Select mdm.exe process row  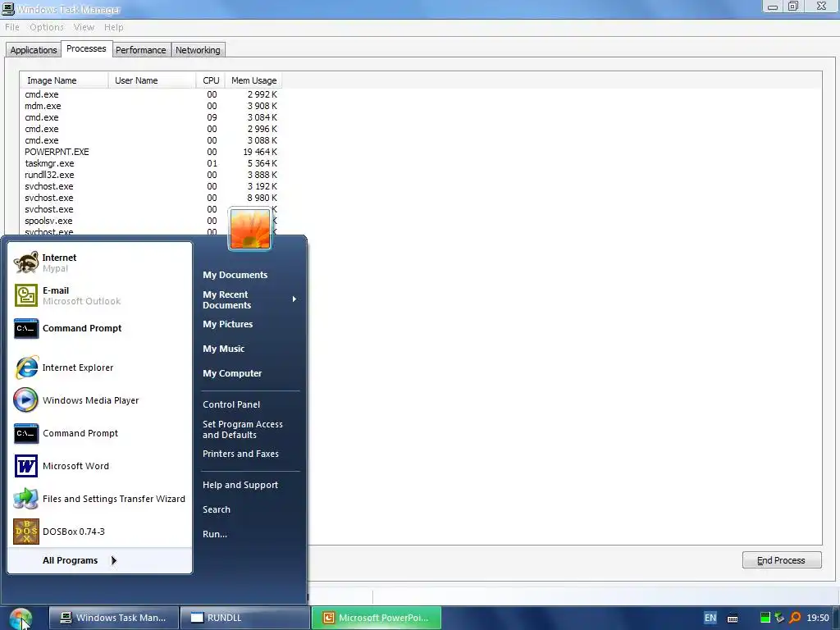[x=151, y=106]
